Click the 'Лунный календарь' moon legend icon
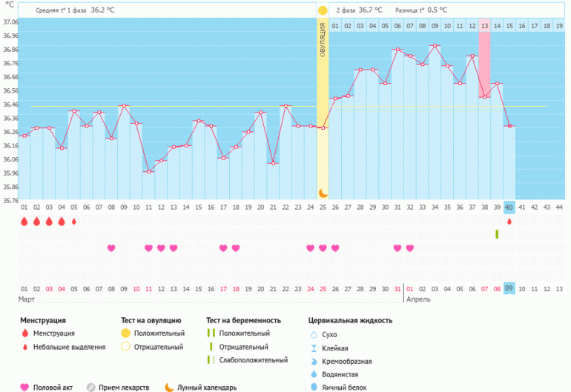This screenshot has height=392, width=571. click(x=169, y=387)
